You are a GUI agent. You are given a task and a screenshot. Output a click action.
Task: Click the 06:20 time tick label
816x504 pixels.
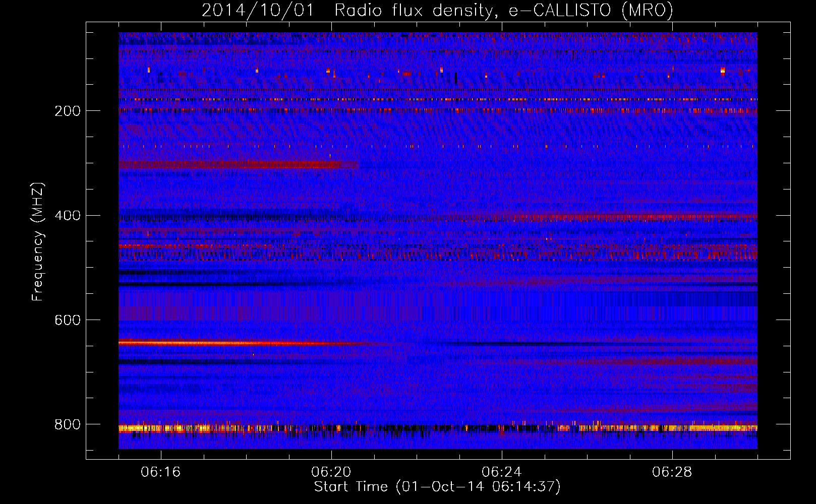coord(331,472)
